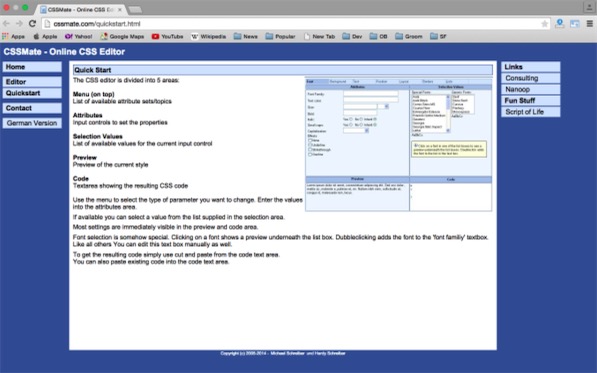Open the YouTube bookmark
The image size is (597, 373).
[168, 37]
